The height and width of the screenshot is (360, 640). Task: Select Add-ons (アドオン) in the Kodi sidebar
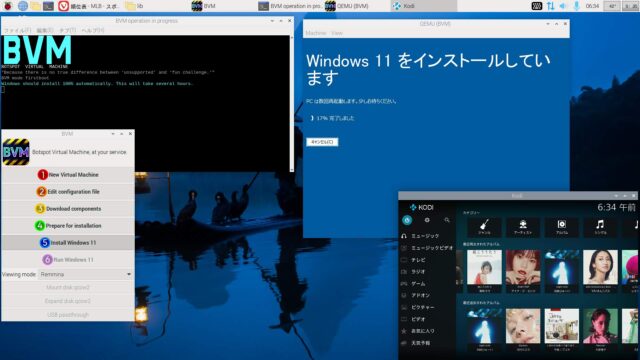coord(427,295)
